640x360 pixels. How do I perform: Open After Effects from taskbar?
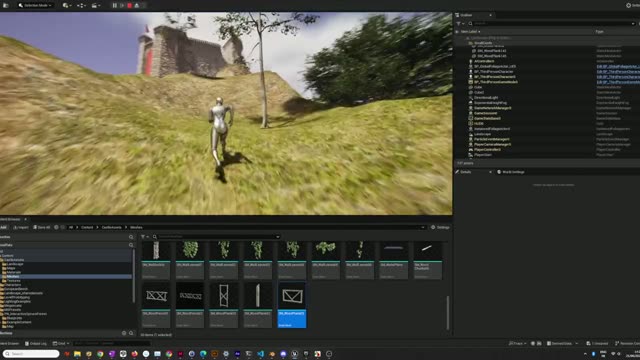[238, 354]
